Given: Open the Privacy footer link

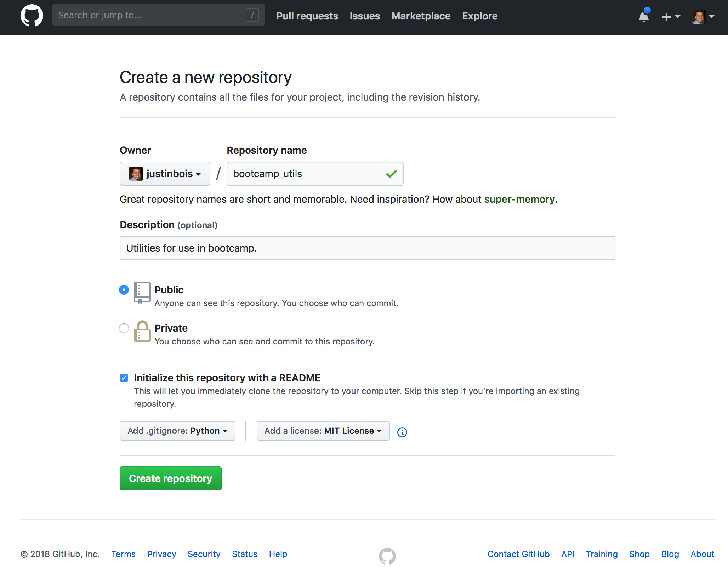Looking at the screenshot, I should tap(161, 554).
